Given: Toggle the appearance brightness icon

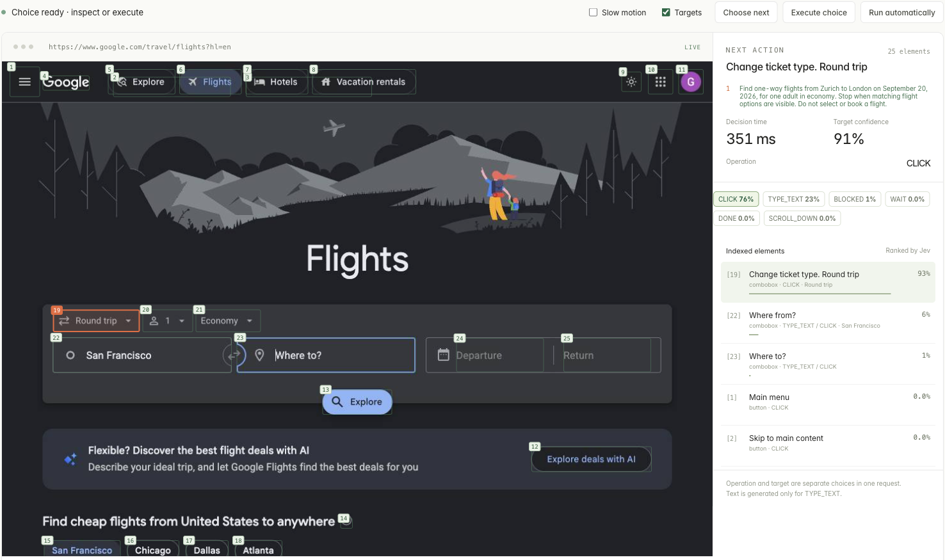Looking at the screenshot, I should click(631, 82).
